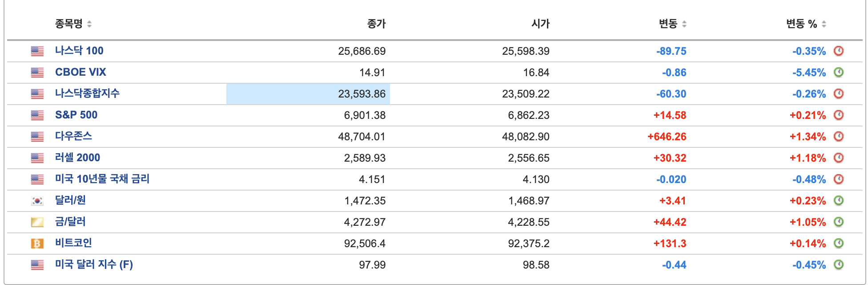Open the 미국 10년물 국채 금리 link
Screen dimensions: 868x285
102,179
